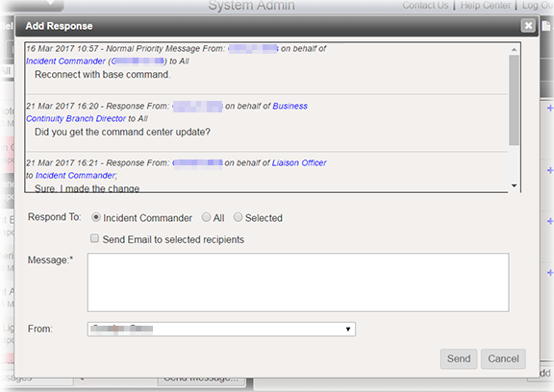Click 'Reconnect with base command.' message text
554x392 pixels.
click(103, 74)
